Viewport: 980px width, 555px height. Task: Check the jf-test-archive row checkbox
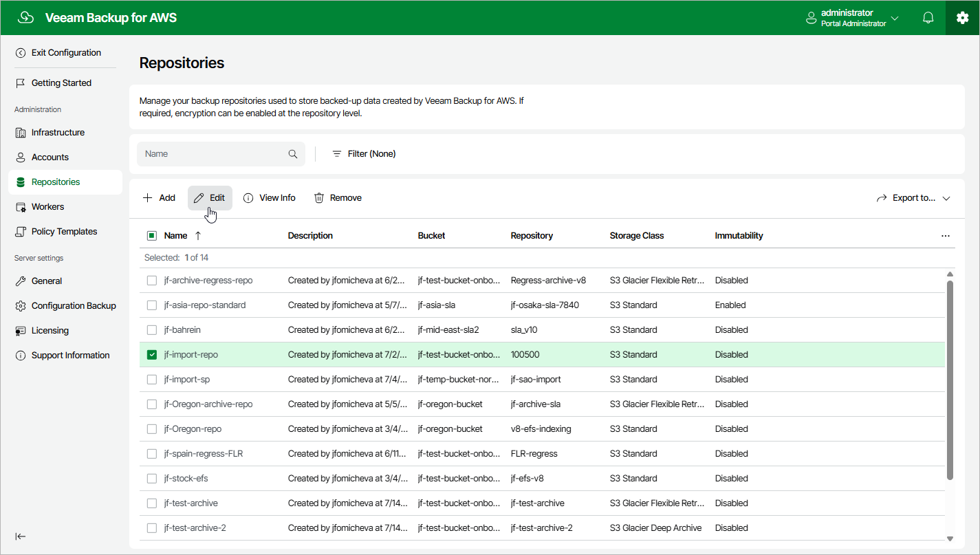pos(152,503)
